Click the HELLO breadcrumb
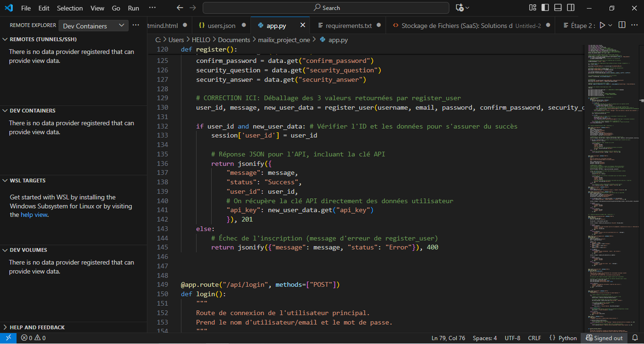The height and width of the screenshot is (344, 644). click(x=201, y=40)
